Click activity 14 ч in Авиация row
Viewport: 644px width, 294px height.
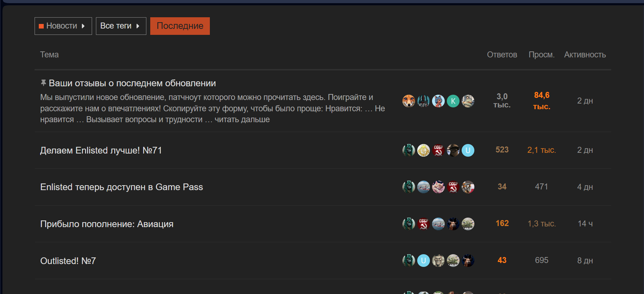[585, 224]
